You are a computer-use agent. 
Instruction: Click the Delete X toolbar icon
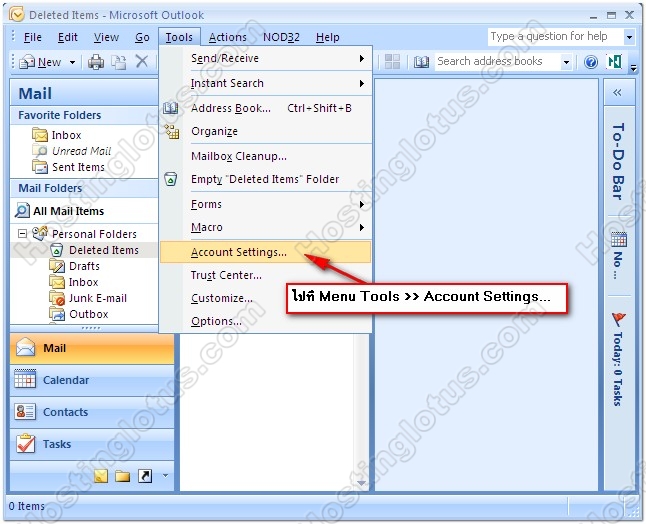pos(142,62)
